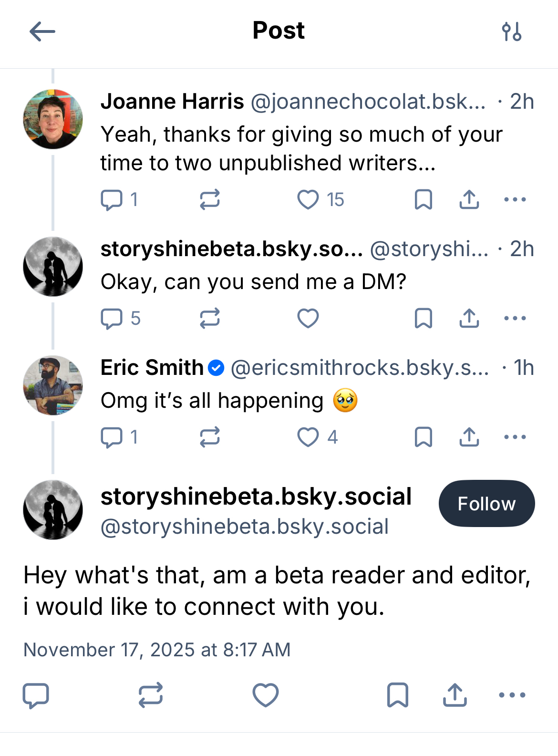
Task: Open more options on Eric Smith's post
Action: click(515, 437)
